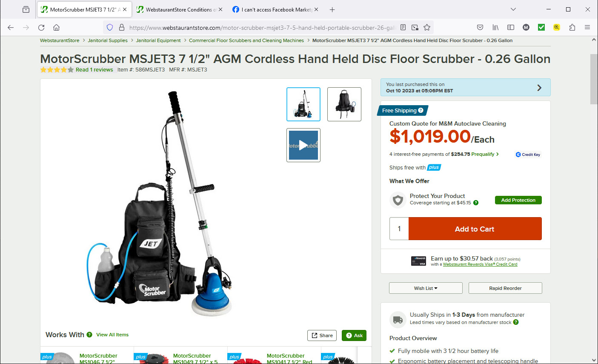598x364 pixels.
Task: Select the backpack rear view thumbnail
Action: pyautogui.click(x=344, y=104)
